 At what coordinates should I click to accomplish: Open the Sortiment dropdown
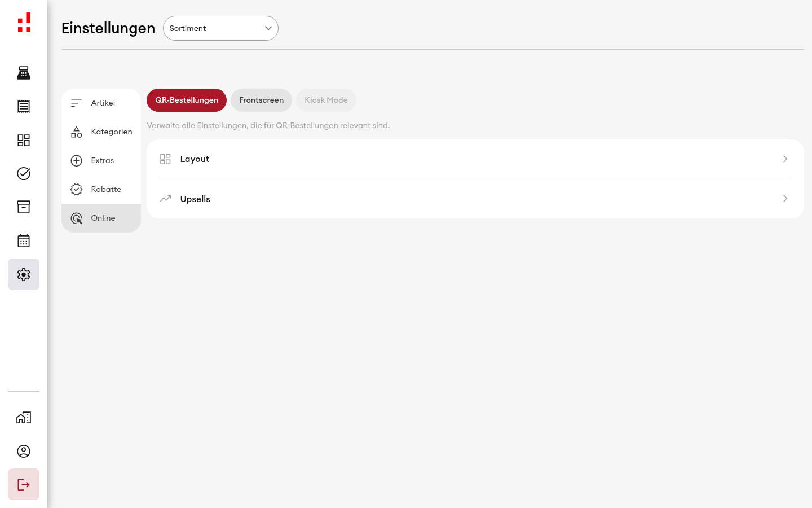pos(220,28)
